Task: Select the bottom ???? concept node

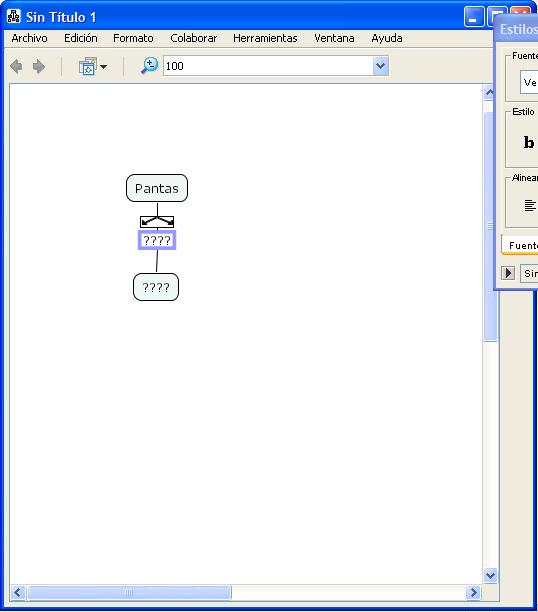Action: [156, 287]
